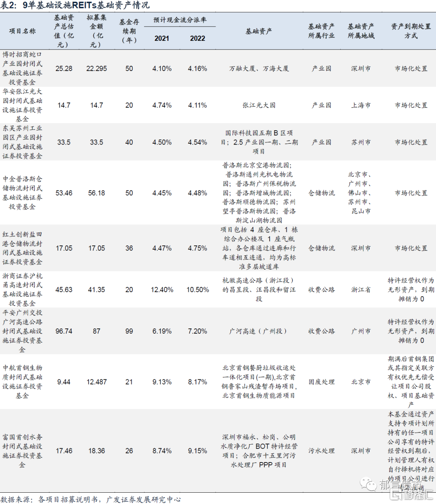Click the 广河高速（广州段）asset cell
The height and width of the screenshot is (504, 436).
[259, 331]
